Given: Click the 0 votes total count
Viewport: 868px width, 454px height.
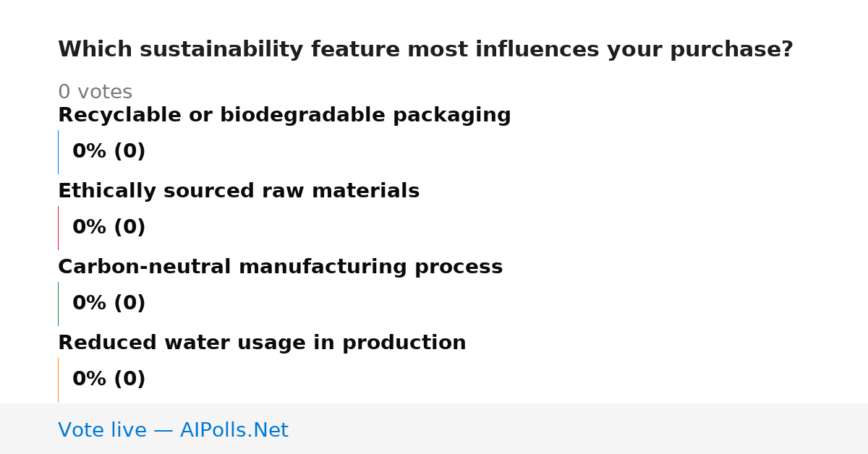Looking at the screenshot, I should click(x=95, y=93).
